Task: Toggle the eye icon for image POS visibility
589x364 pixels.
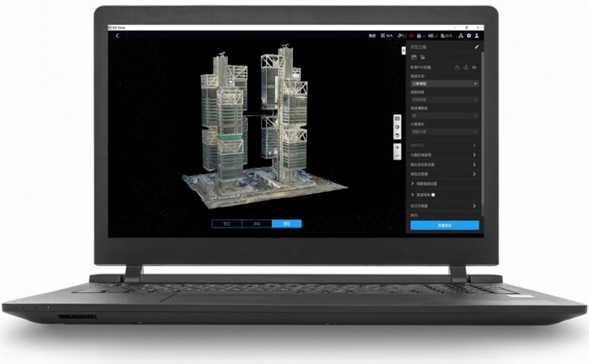Action: 474,68
